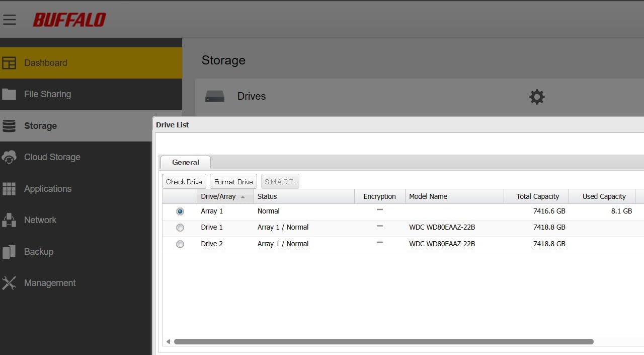Screen dimensions: 644x355
Task: Select the Array 1 radio button
Action: point(180,211)
